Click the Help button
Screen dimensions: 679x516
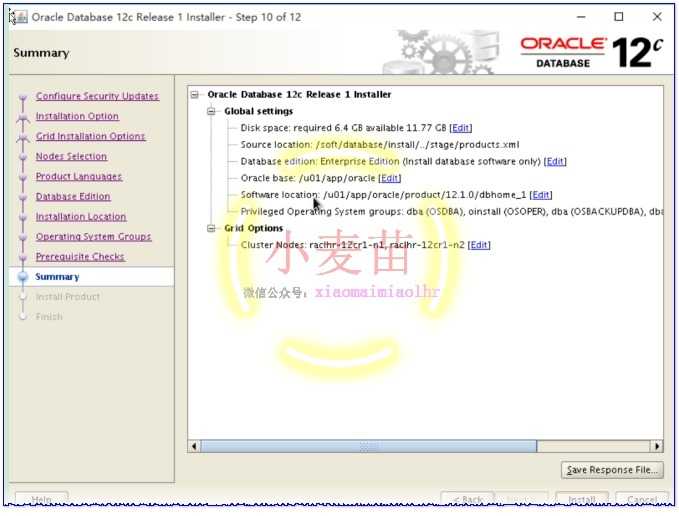tap(42, 500)
